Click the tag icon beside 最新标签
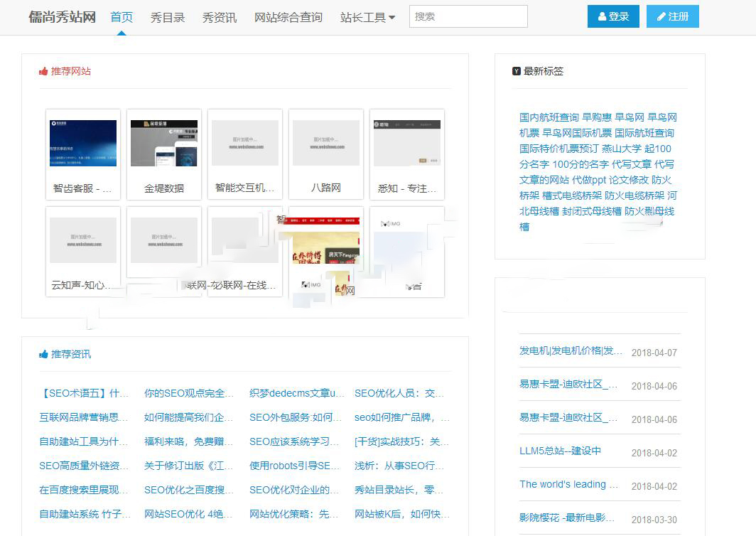 point(517,71)
